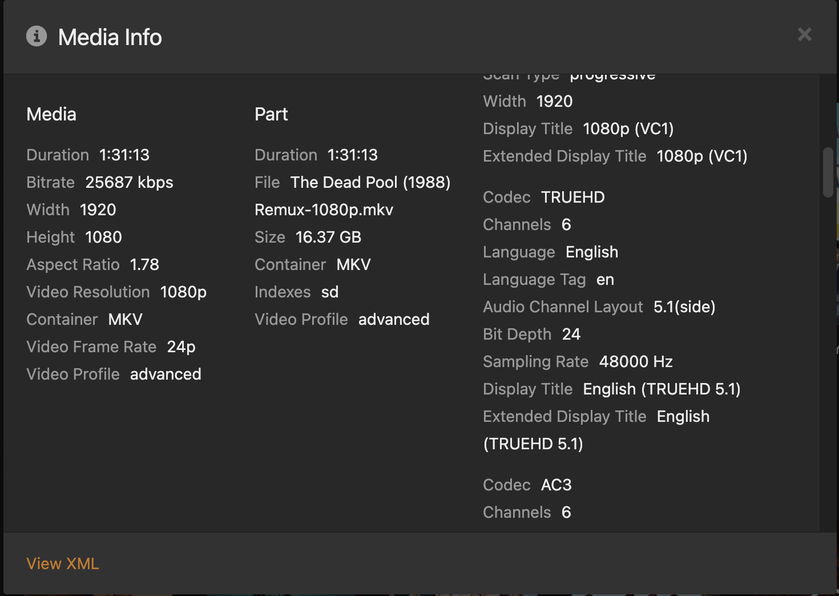Click the TRUEHD codec value
The height and width of the screenshot is (596, 839).
coord(572,197)
